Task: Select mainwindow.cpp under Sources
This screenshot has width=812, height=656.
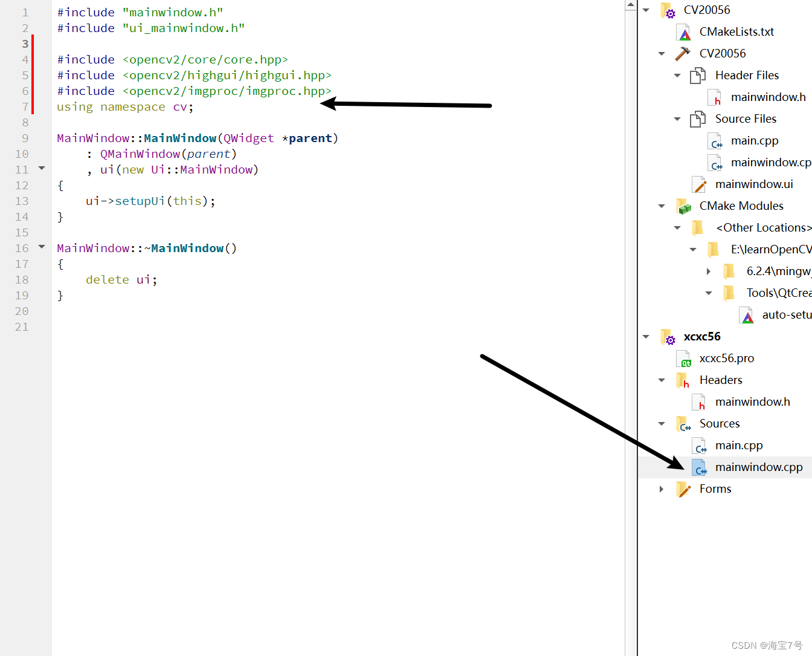Action: click(759, 467)
